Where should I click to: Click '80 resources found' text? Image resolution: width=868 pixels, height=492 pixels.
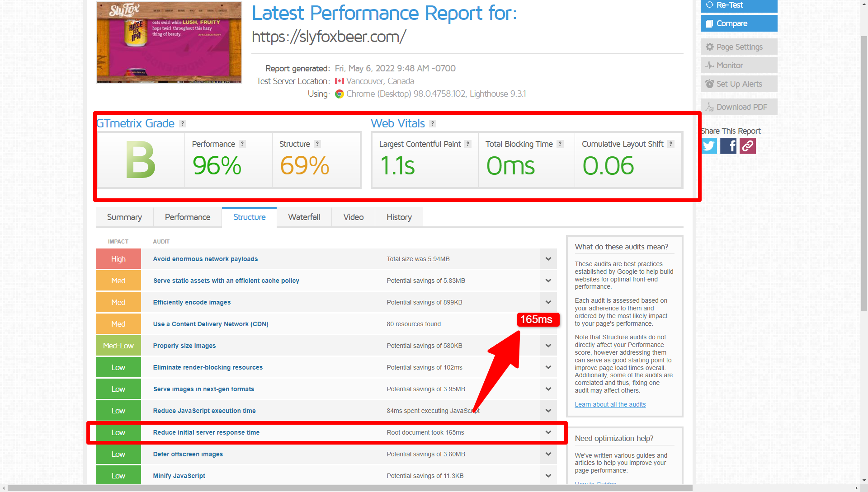[x=414, y=324]
